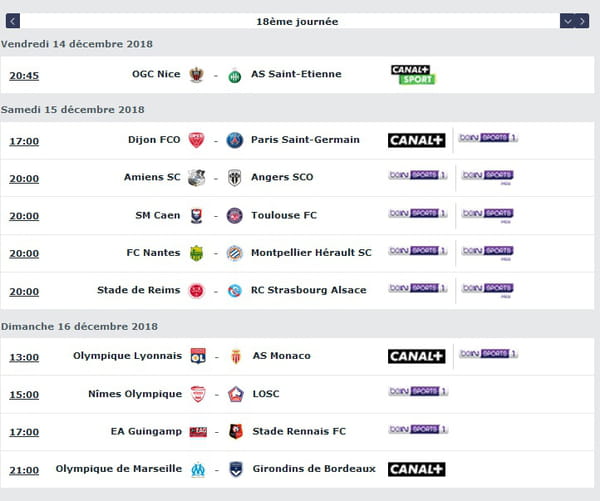Click the Olympique de Marseille crest
This screenshot has width=600, height=501.
tap(198, 470)
